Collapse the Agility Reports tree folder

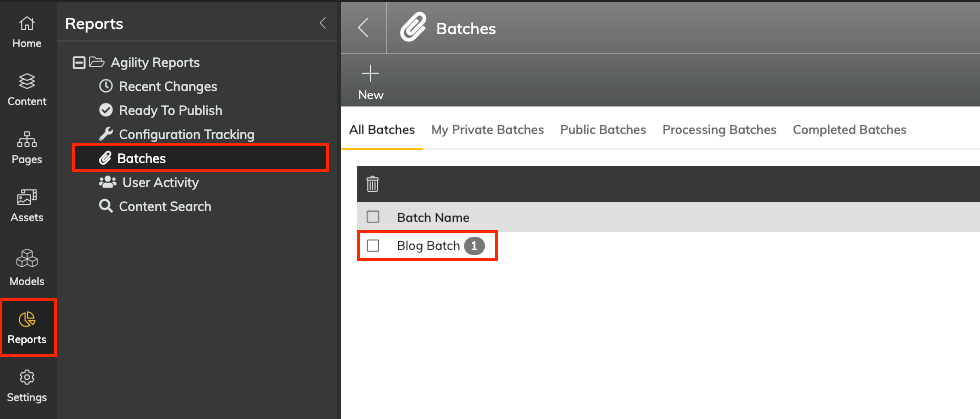[x=79, y=63]
